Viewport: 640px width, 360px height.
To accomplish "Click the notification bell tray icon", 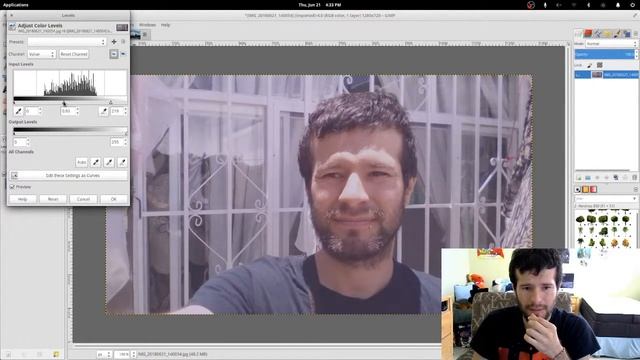I will [x=618, y=5].
